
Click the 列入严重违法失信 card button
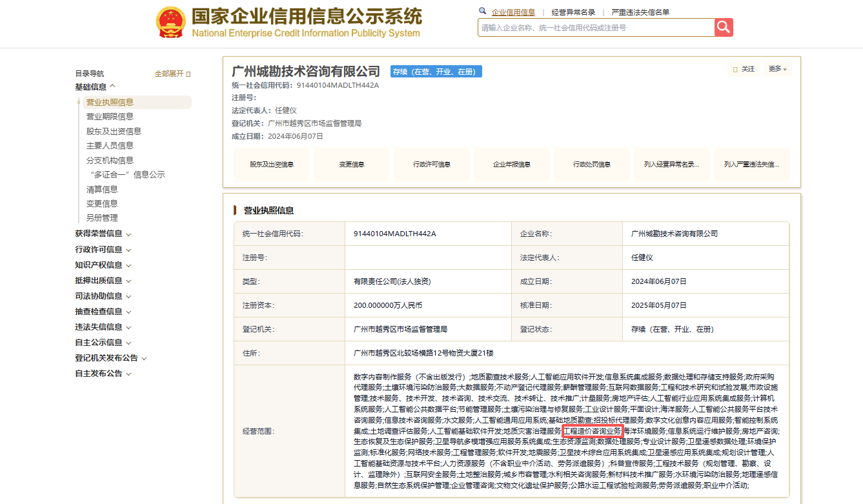point(752,165)
